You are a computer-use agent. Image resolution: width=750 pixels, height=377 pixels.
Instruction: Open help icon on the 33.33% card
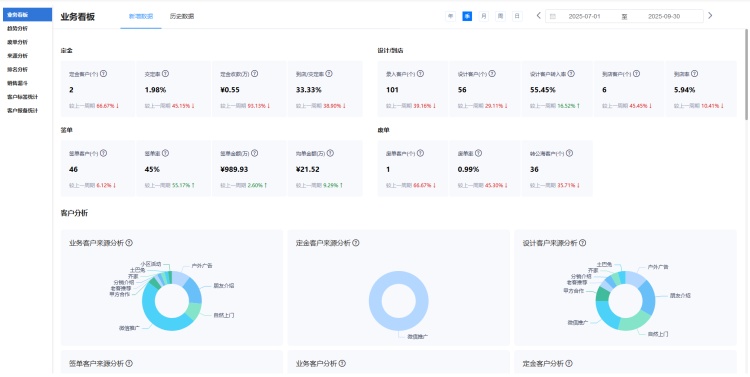point(329,74)
